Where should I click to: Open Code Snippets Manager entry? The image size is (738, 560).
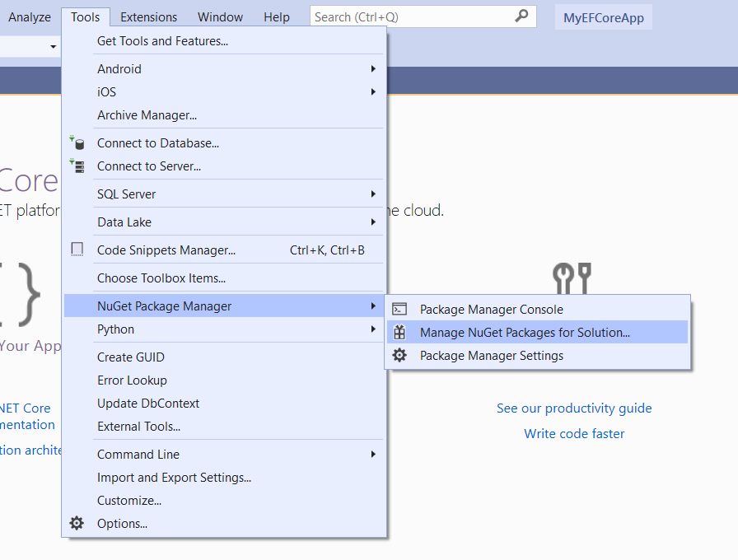224,250
